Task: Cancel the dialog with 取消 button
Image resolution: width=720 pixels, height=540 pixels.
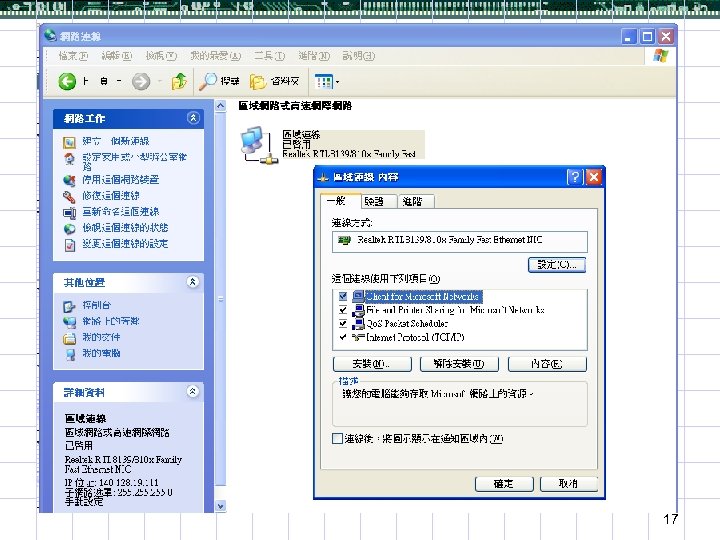Action: point(568,484)
